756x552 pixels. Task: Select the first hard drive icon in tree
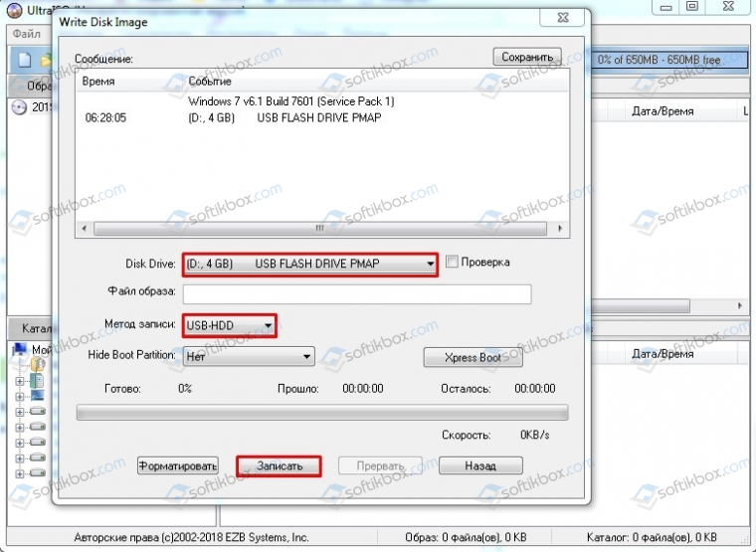tap(37, 411)
